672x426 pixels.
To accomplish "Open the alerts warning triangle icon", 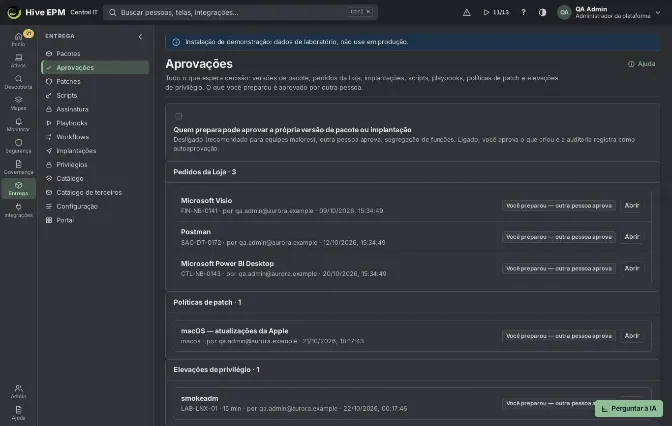I will (467, 12).
